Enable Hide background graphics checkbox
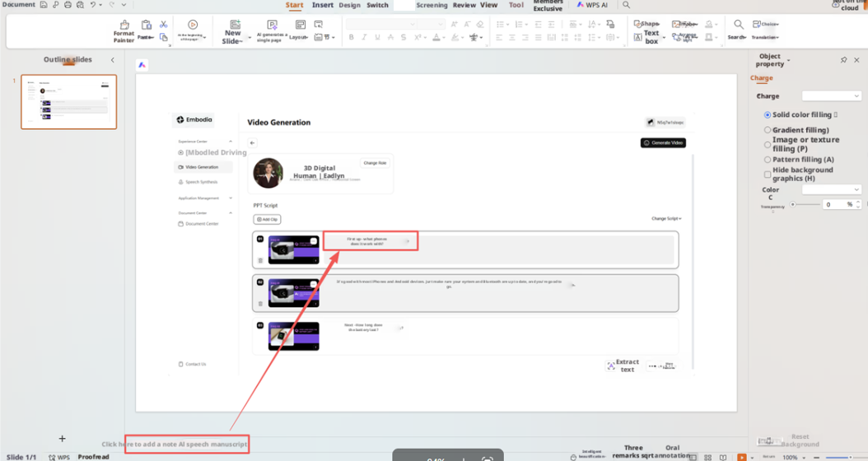868x461 pixels. 768,174
